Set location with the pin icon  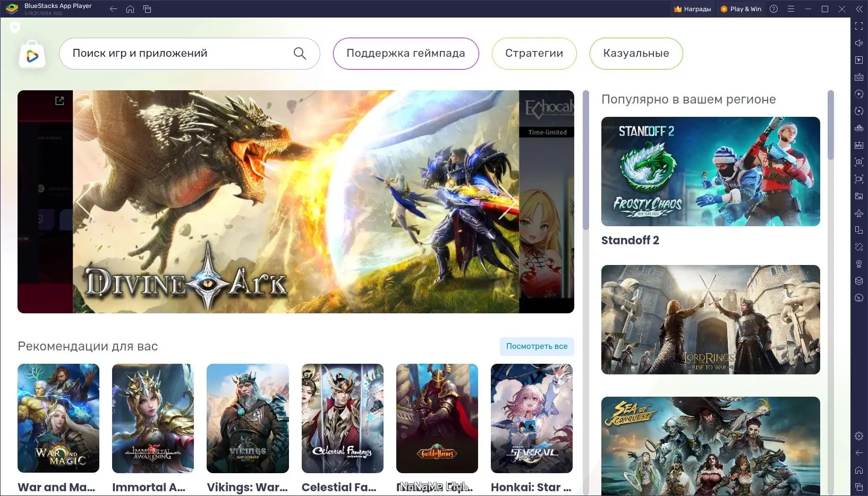859,264
